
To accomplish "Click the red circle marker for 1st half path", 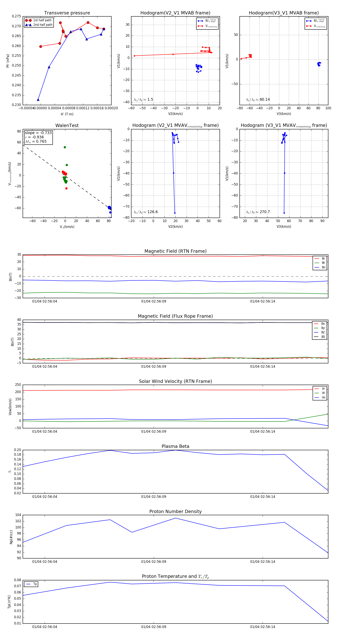I will tap(28, 20).
